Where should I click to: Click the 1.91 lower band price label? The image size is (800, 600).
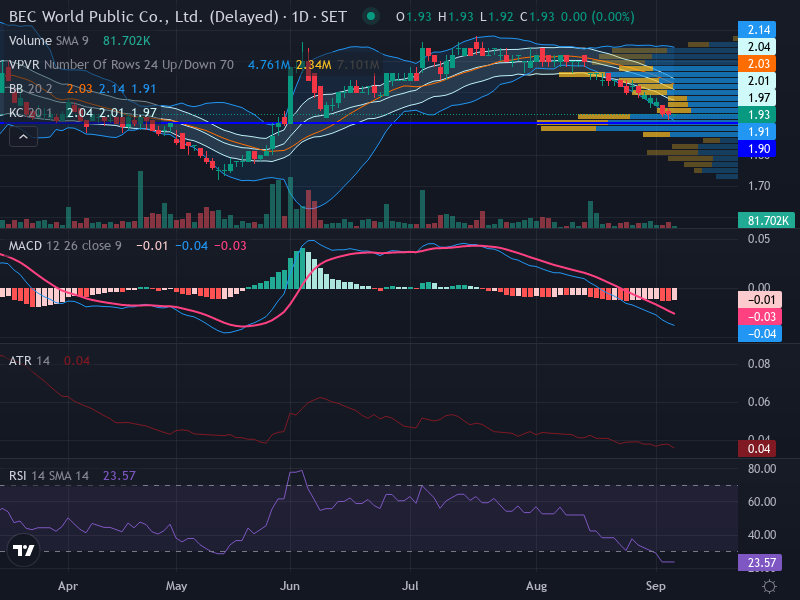click(757, 132)
